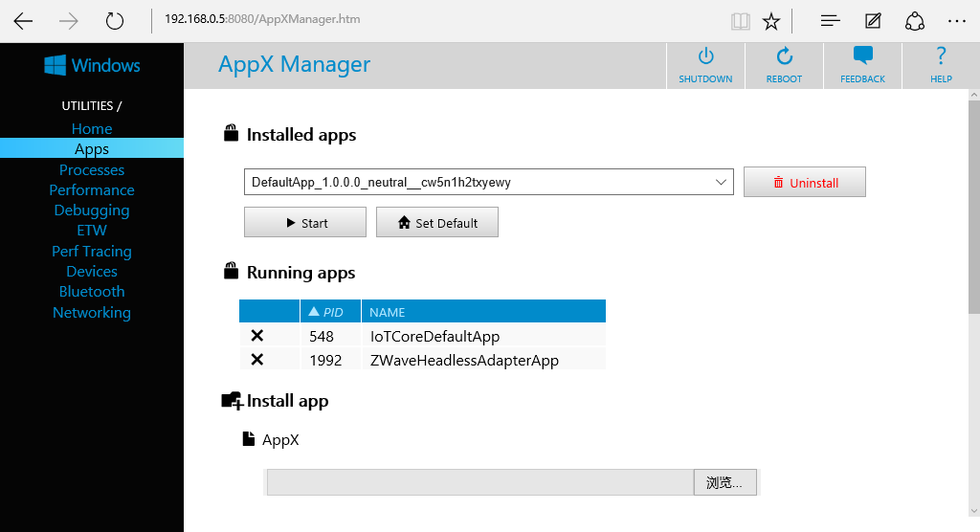Click the AppX file label
980x532 pixels.
pos(280,439)
